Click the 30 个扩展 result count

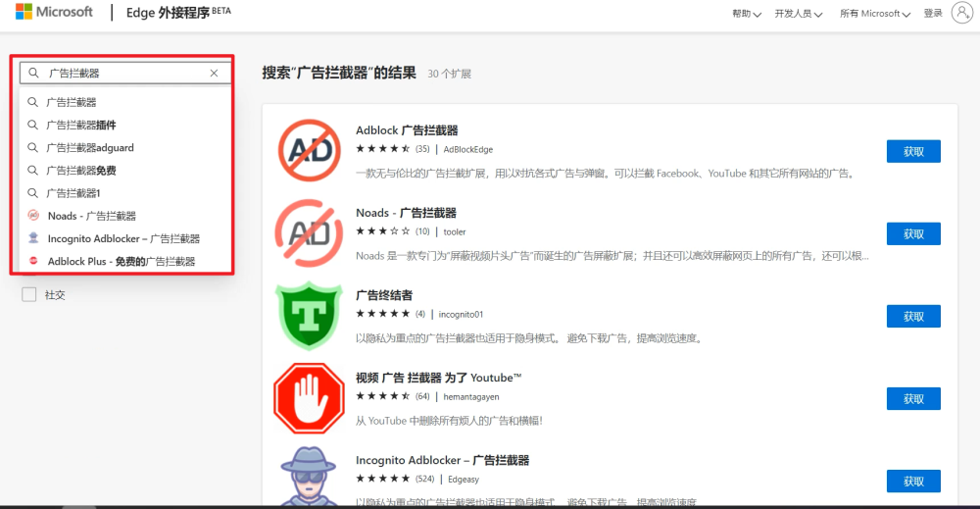(x=450, y=74)
